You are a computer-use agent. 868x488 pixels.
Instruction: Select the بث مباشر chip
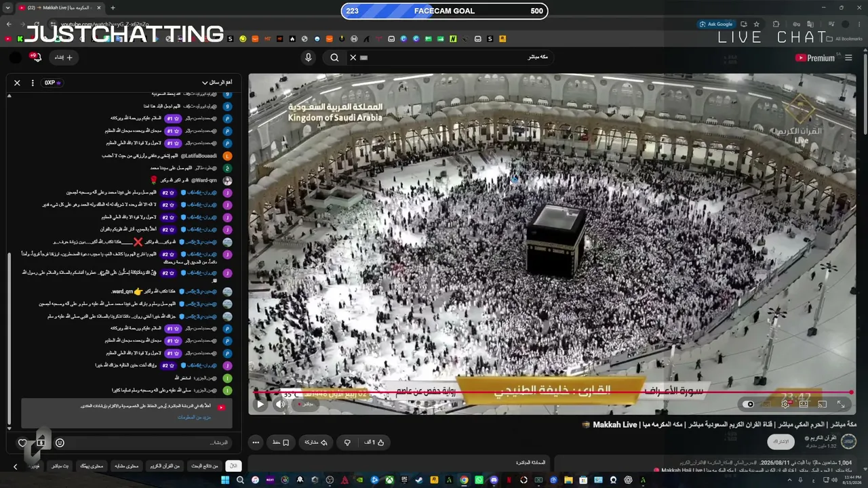point(60,466)
